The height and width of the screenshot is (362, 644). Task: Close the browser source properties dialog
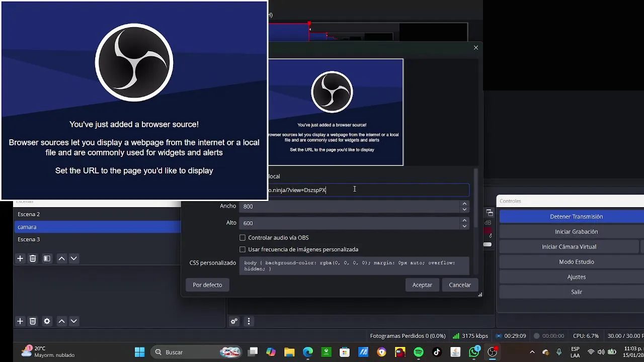[x=476, y=48]
